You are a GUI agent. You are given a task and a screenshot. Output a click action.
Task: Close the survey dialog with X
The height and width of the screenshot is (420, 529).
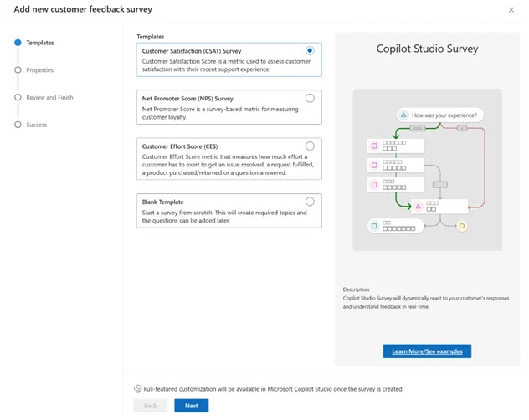[x=511, y=9]
